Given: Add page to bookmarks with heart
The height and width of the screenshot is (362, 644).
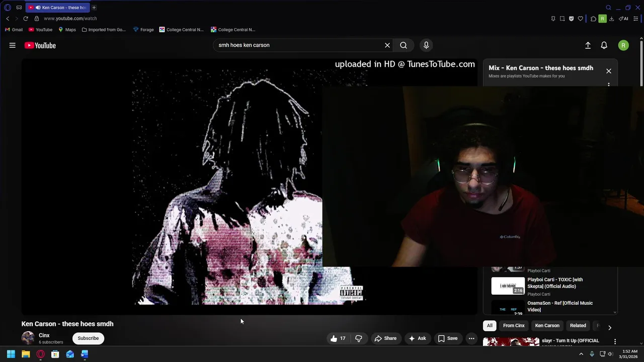Looking at the screenshot, I should pyautogui.click(x=580, y=19).
